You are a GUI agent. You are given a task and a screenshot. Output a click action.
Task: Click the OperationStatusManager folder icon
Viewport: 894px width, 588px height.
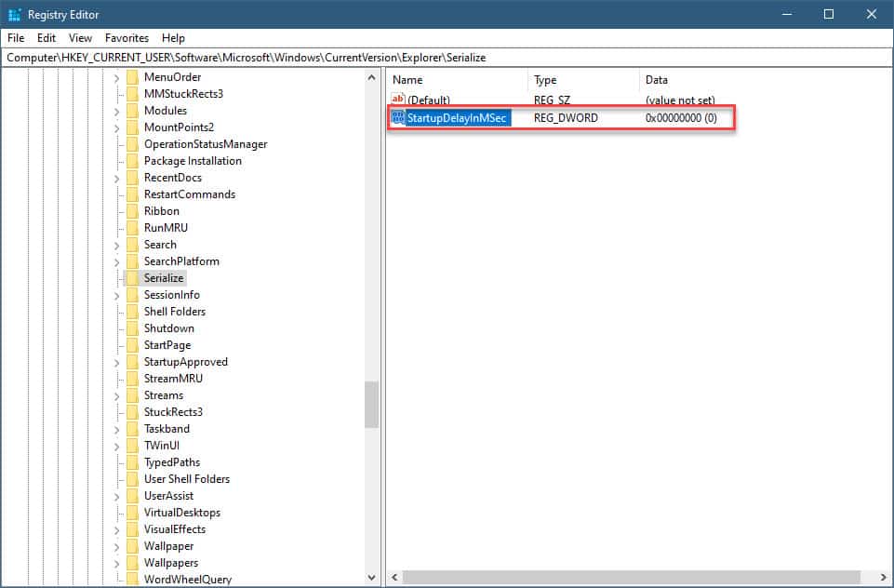[x=132, y=144]
